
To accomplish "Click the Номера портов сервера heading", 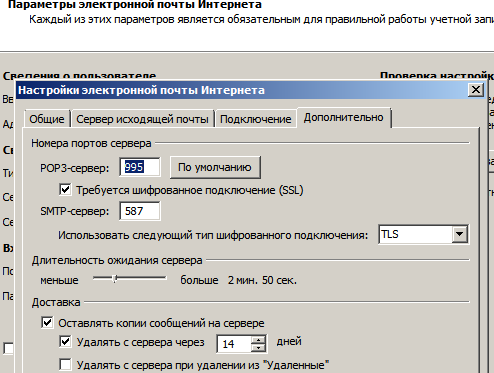I will [91, 143].
